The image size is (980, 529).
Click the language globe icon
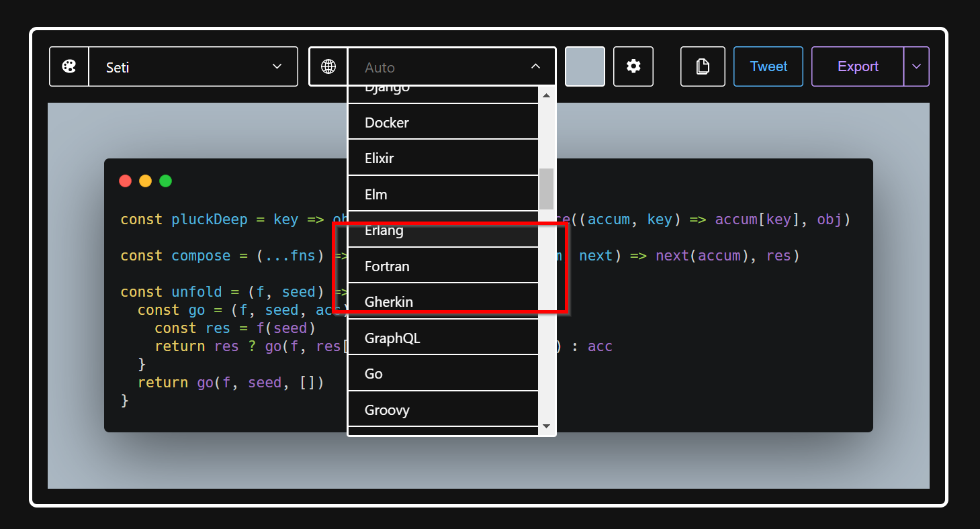[328, 66]
